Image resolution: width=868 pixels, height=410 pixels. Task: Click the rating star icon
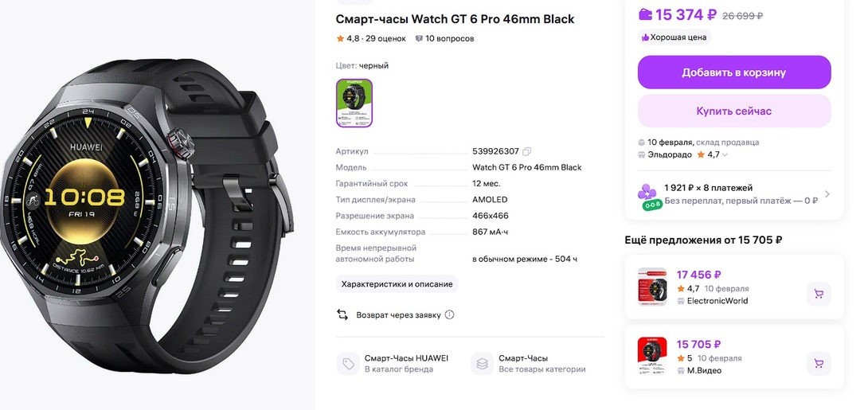[340, 38]
